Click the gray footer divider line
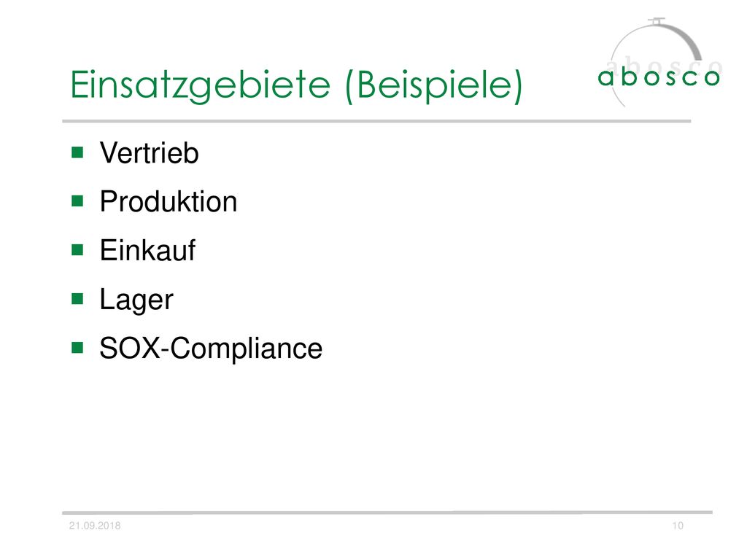 coord(387,513)
